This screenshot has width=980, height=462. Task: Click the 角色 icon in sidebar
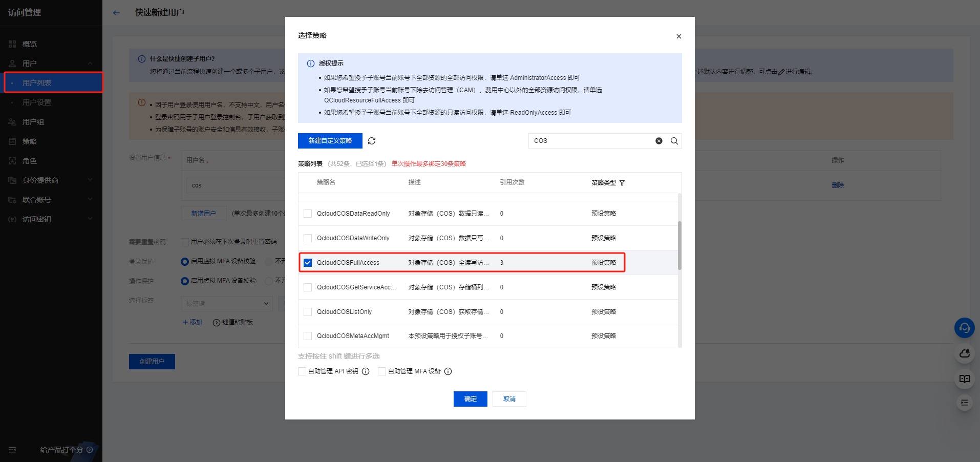[12, 161]
